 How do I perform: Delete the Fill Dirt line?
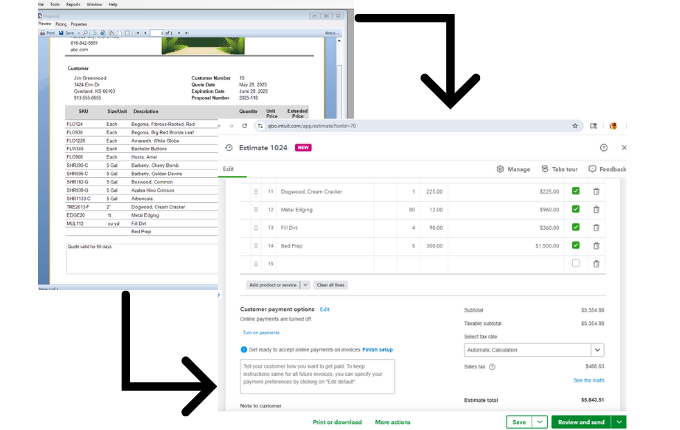[596, 228]
